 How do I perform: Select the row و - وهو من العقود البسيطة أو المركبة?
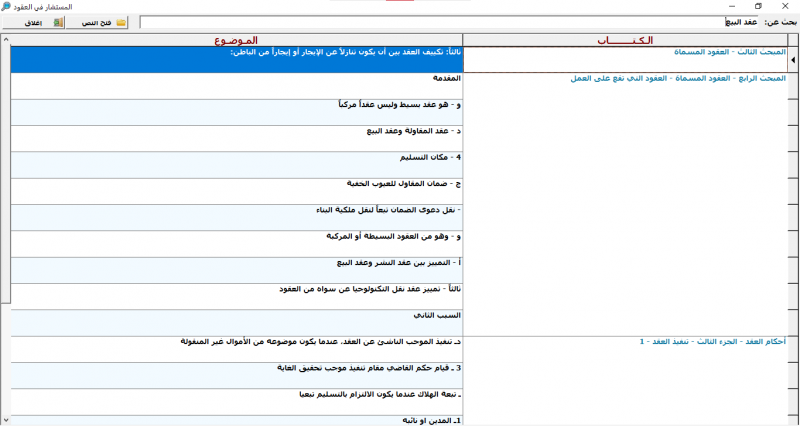point(237,244)
